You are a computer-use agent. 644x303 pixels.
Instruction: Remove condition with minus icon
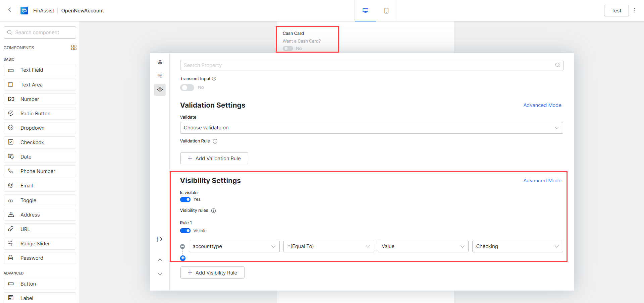(182, 246)
